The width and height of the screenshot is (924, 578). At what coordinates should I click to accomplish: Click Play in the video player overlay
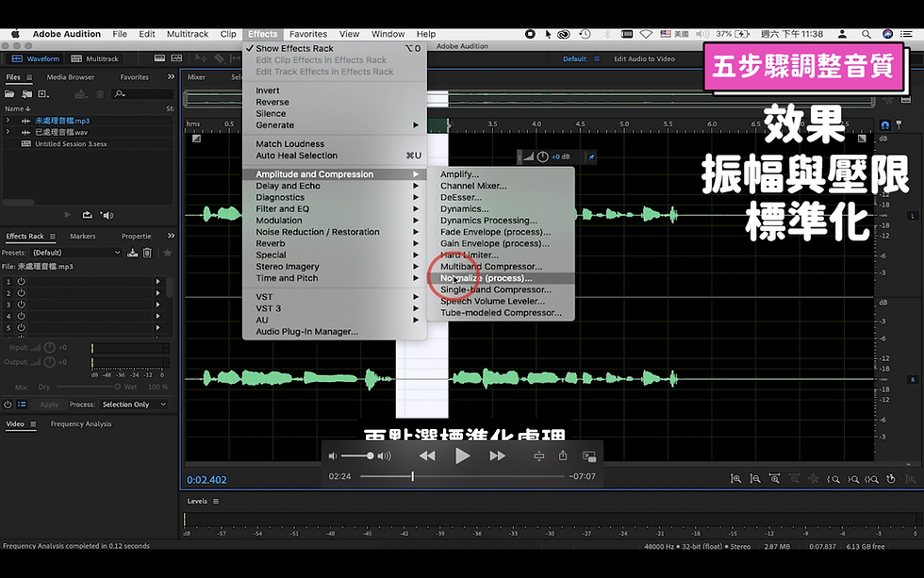pyautogui.click(x=463, y=455)
